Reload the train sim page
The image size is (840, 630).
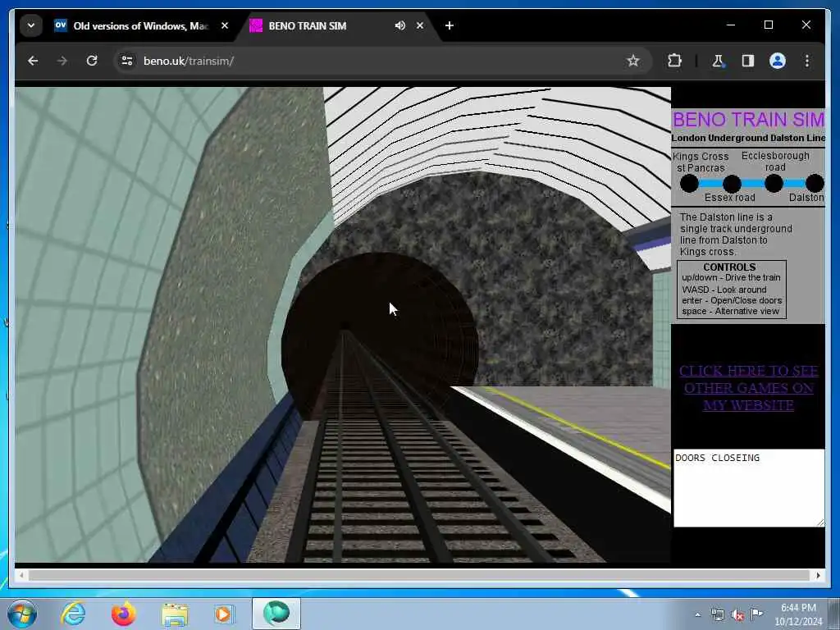92,61
